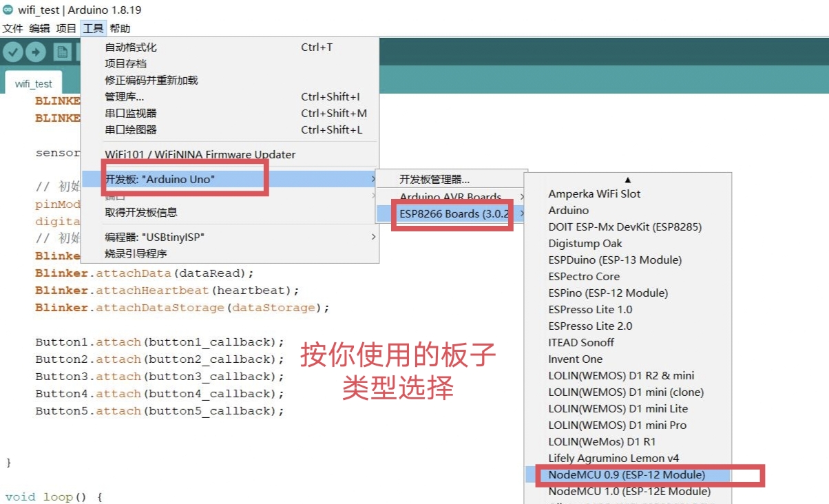Expand the ESP8266 Boards (3.0.2) submenu
The height and width of the screenshot is (504, 829).
point(451,213)
